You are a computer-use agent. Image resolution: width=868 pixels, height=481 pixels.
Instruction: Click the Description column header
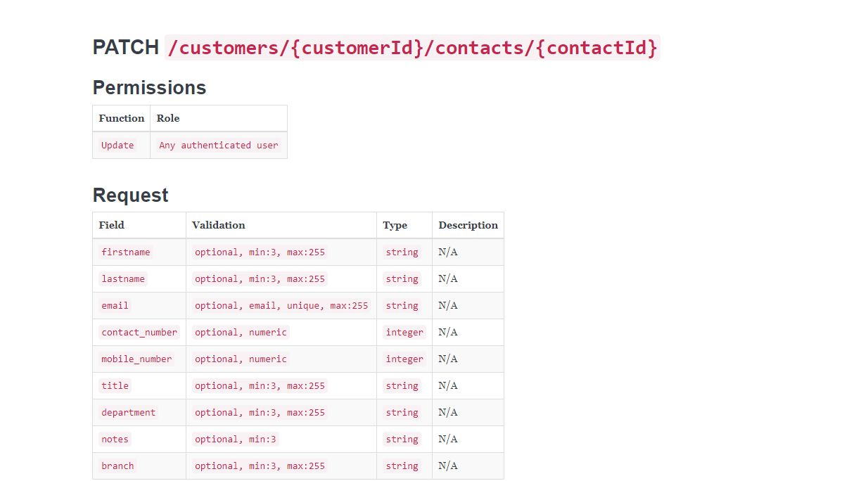coord(468,226)
